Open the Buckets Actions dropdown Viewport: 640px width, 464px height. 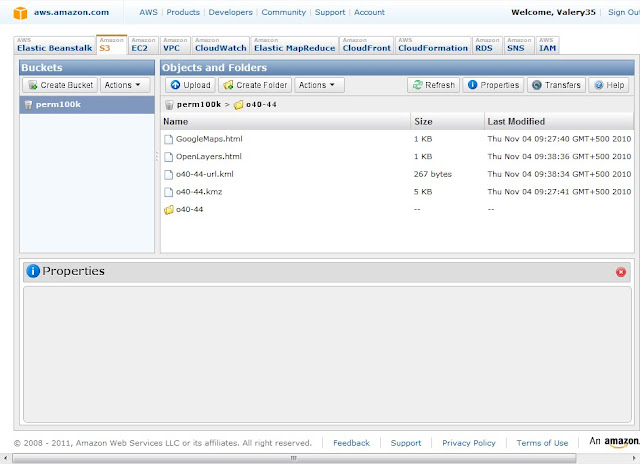point(125,85)
